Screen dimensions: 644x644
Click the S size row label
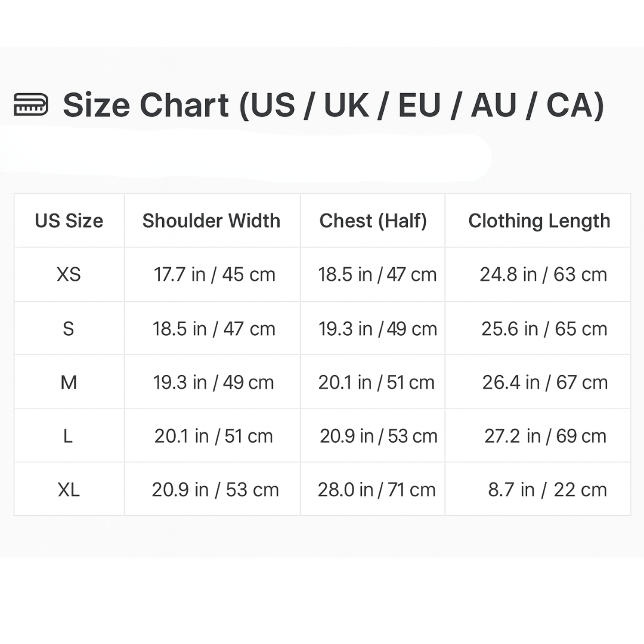pyautogui.click(x=69, y=329)
